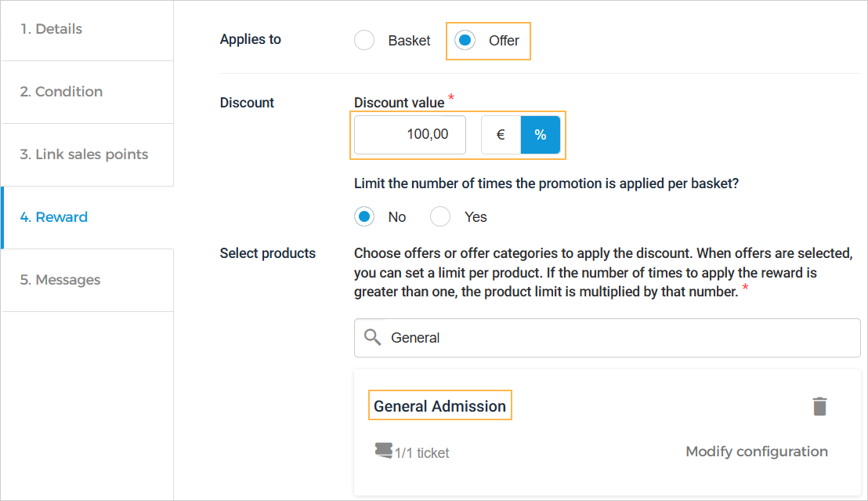This screenshot has height=501, width=868.
Task: Click the ticket icon beside 1/1 ticket
Action: pos(383,451)
